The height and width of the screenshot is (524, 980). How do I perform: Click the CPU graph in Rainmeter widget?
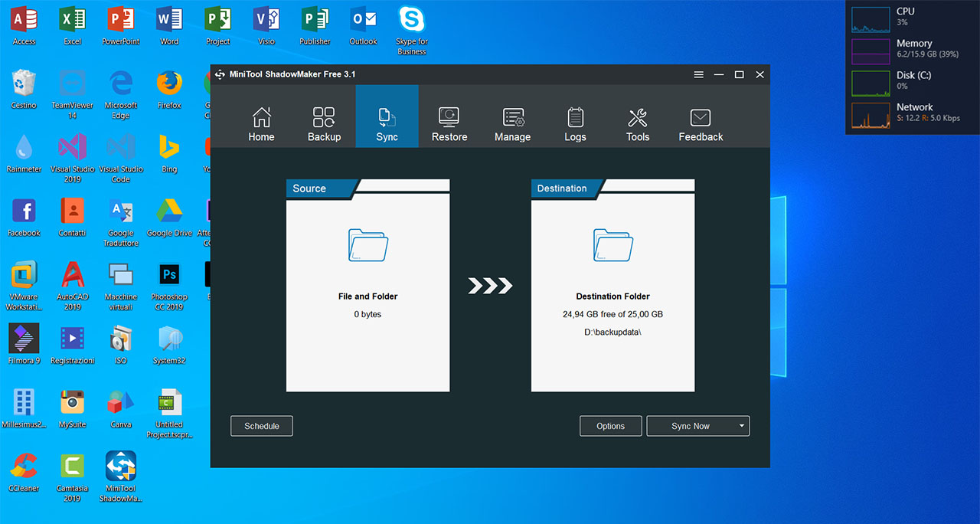871,19
